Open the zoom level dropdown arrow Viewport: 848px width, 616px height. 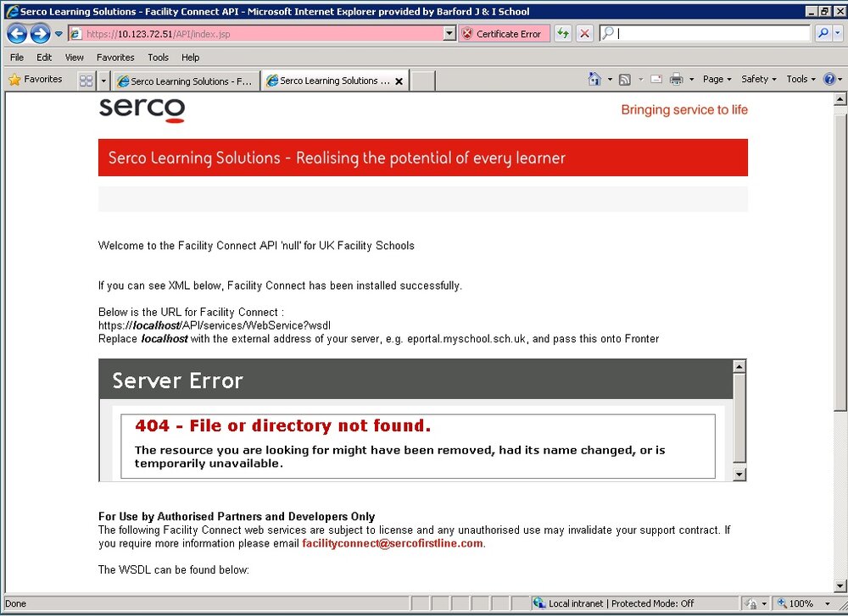click(x=827, y=603)
